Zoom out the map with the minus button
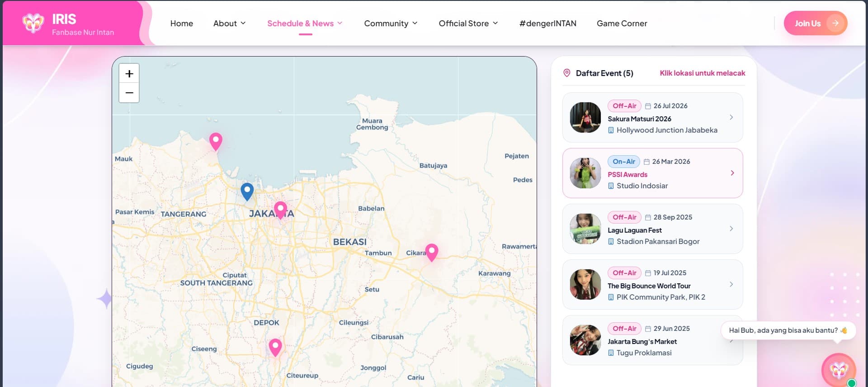868x387 pixels. pyautogui.click(x=129, y=93)
